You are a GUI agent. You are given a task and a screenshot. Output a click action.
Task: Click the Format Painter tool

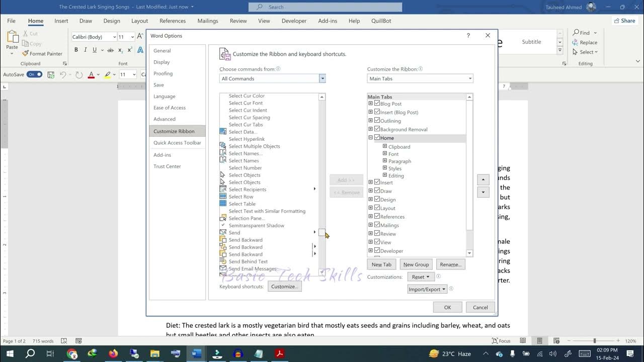click(42, 53)
